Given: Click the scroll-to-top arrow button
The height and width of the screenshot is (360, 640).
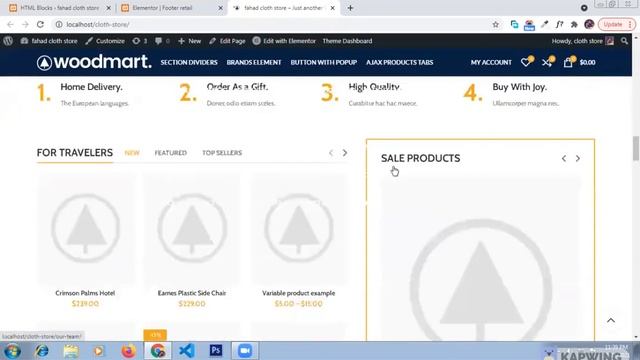Looking at the screenshot, I should click(611, 320).
